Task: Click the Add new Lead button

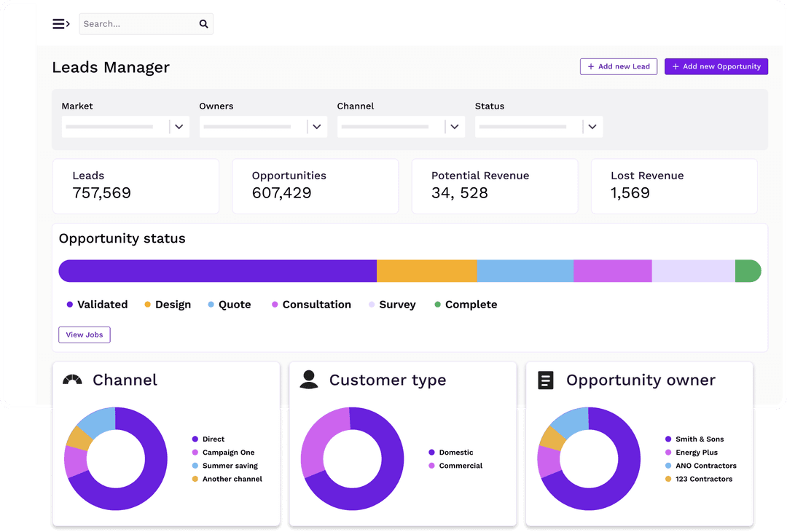Action: coord(619,66)
